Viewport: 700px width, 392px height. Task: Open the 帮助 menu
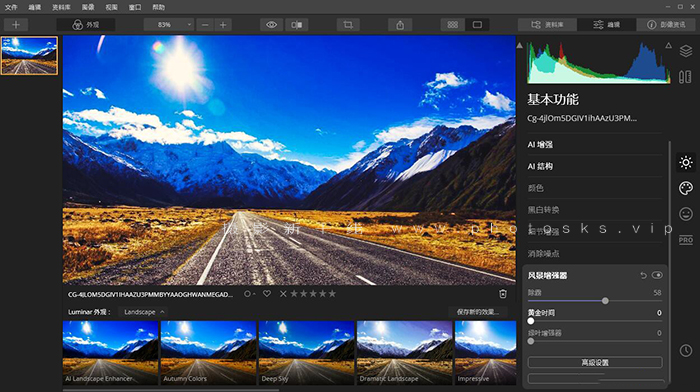coord(158,7)
